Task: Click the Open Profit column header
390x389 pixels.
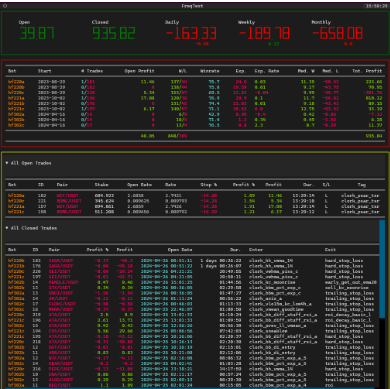Action: point(139,71)
